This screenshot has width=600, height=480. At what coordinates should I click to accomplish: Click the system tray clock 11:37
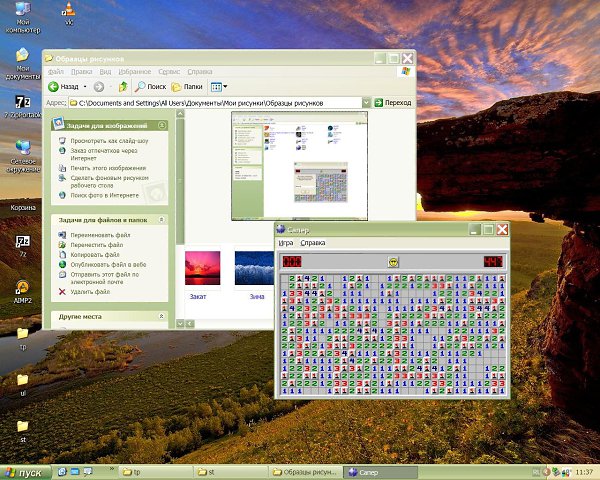pyautogui.click(x=584, y=472)
